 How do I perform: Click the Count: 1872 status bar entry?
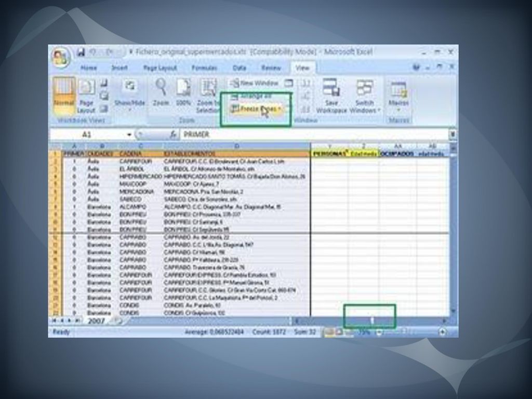tap(269, 332)
